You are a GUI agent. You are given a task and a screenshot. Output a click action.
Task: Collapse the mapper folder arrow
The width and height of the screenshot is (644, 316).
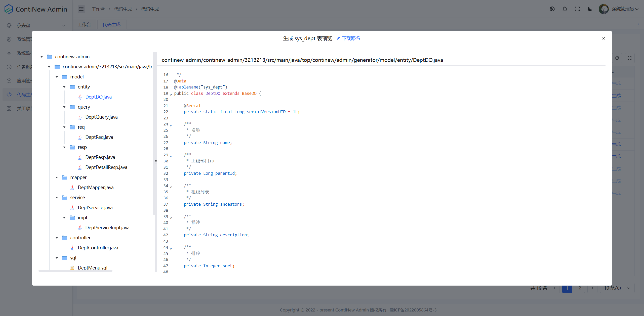(x=57, y=177)
